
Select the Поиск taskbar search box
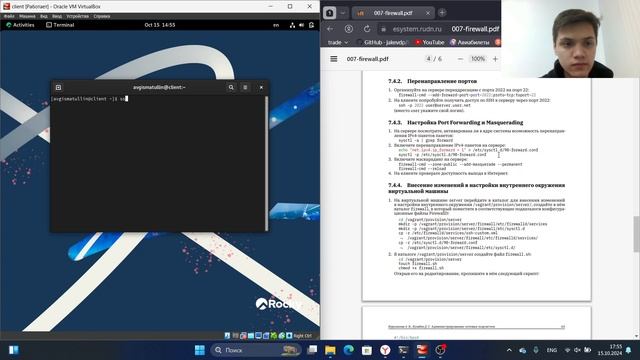256,350
